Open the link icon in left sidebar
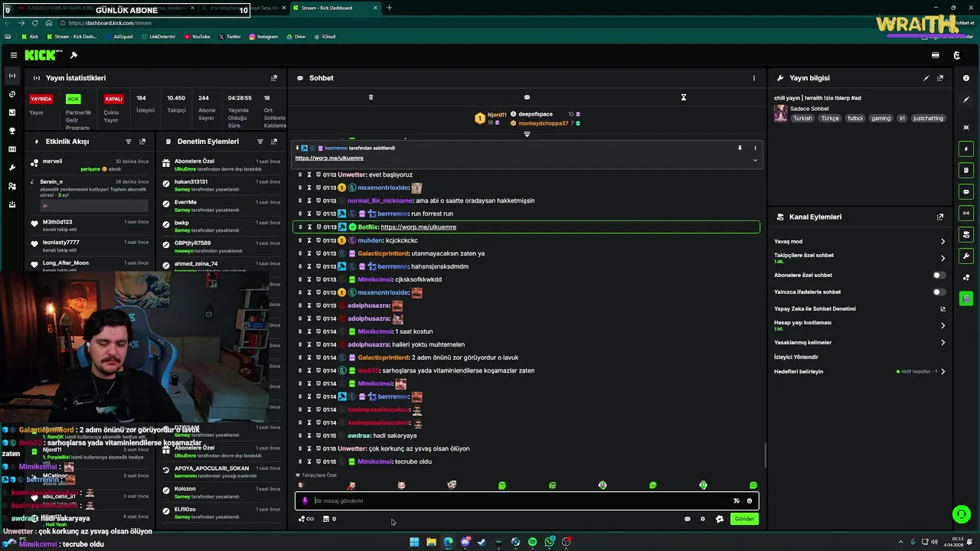 (x=11, y=94)
